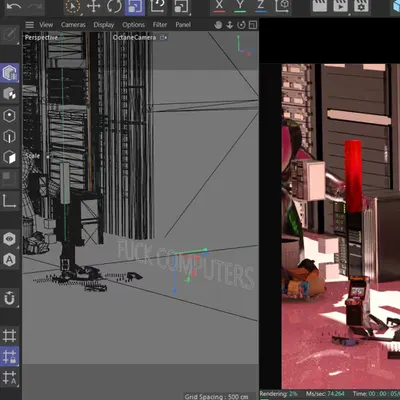Select Points mode hexagon icon

10,116
